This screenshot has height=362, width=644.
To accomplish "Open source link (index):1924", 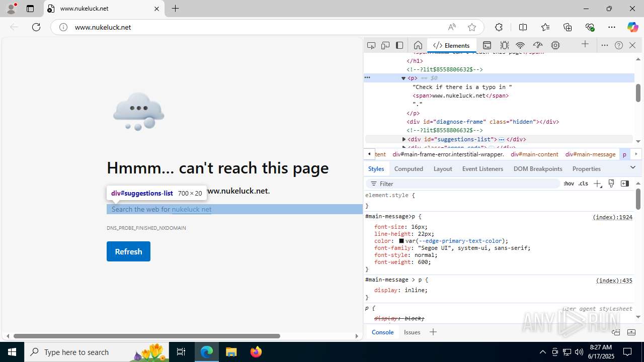I will pos(612,217).
